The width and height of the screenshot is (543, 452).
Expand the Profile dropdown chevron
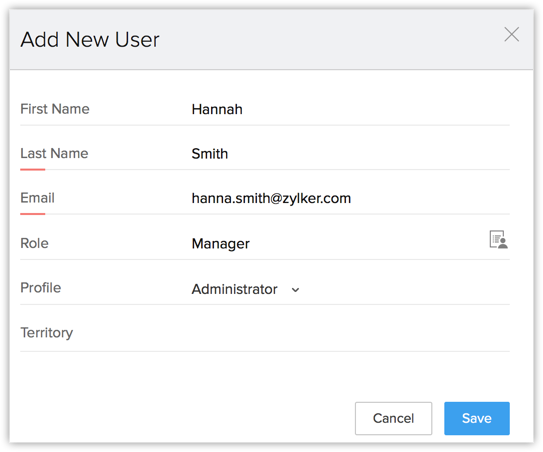[295, 290]
